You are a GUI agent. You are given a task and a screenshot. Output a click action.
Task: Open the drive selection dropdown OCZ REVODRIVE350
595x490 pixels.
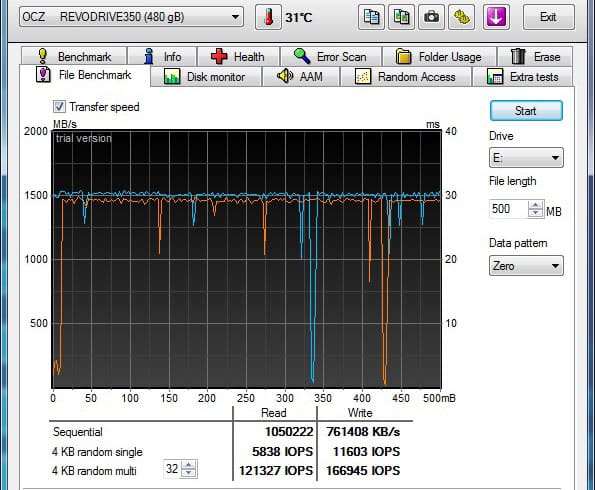click(131, 17)
